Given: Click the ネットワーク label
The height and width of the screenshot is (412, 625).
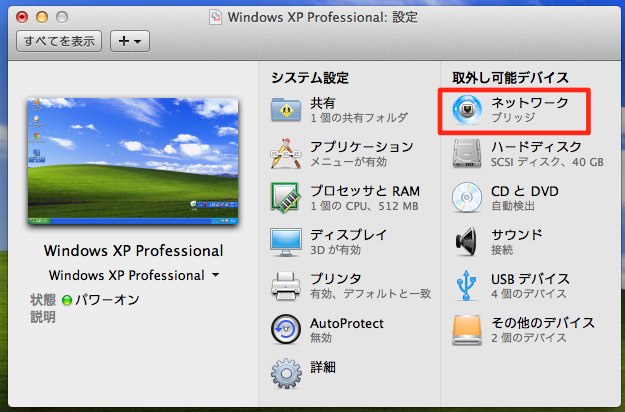Looking at the screenshot, I should click(x=530, y=103).
